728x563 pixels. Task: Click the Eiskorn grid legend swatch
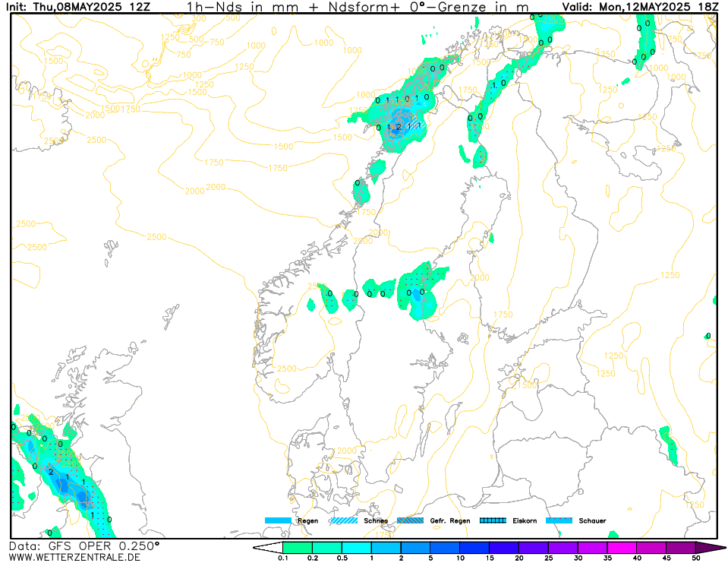click(x=493, y=520)
